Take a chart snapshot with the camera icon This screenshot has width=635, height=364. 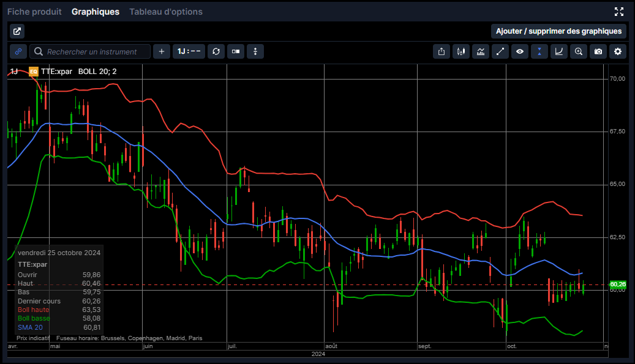coord(598,51)
